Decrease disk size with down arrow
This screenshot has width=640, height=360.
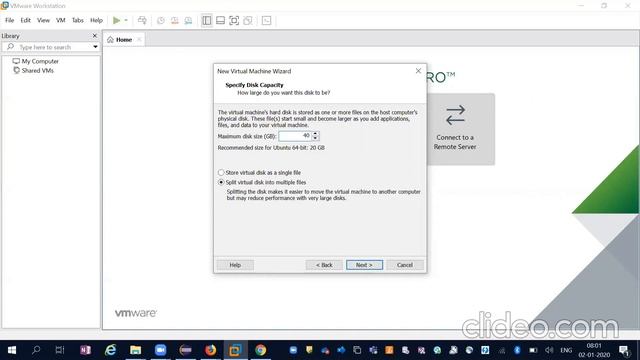point(315,138)
